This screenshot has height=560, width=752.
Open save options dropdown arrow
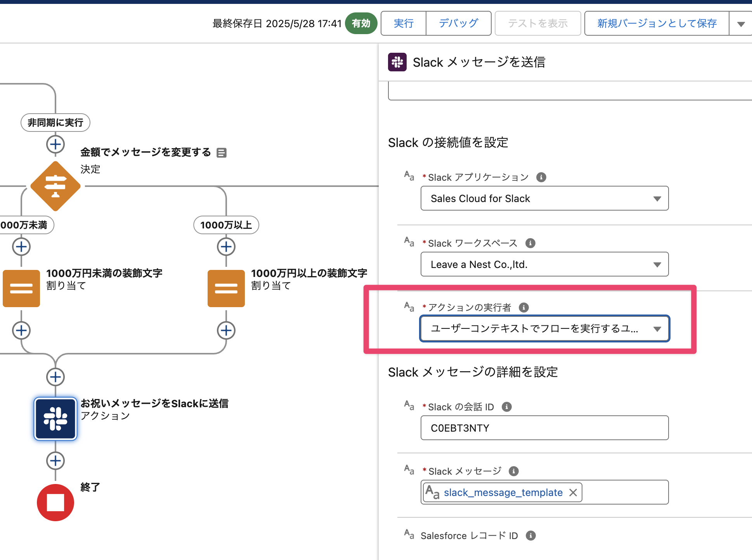[741, 24]
